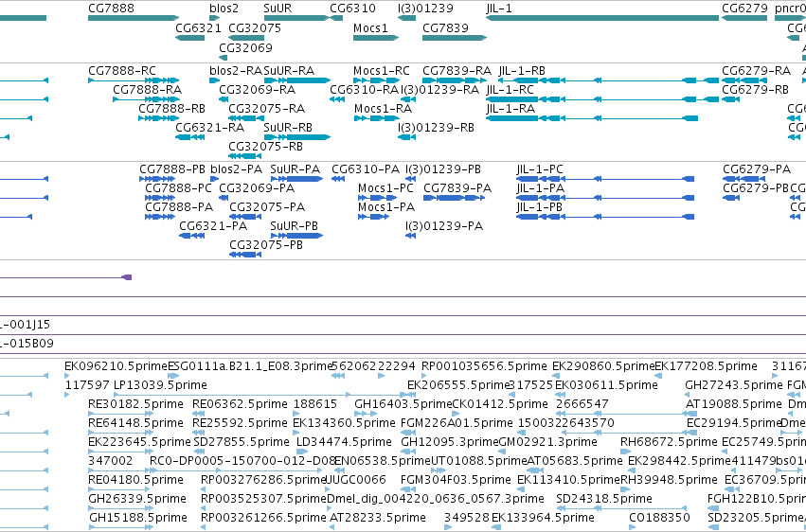The width and height of the screenshot is (806, 532).
Task: Click the CG7839 gene label
Action: click(446, 27)
